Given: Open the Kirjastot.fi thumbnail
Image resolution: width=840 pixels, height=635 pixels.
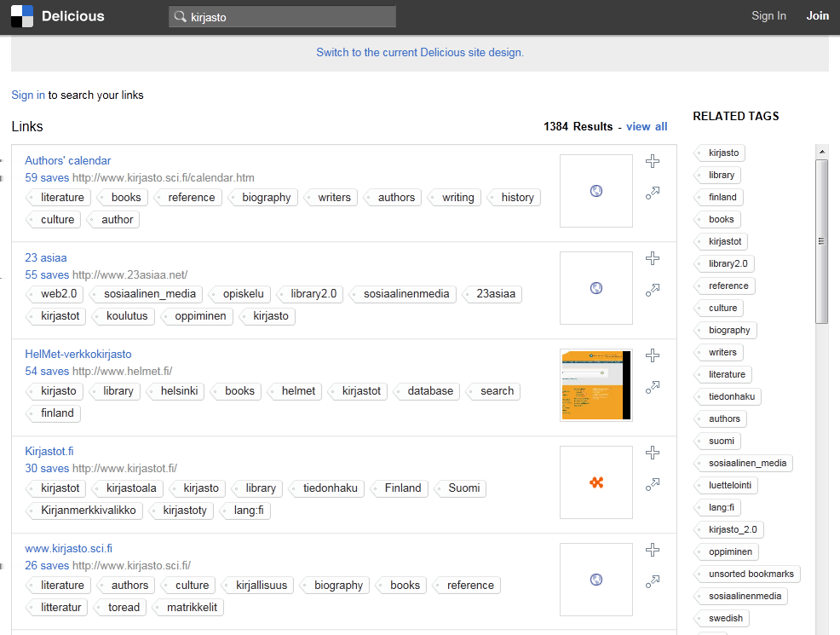Looking at the screenshot, I should coord(596,482).
